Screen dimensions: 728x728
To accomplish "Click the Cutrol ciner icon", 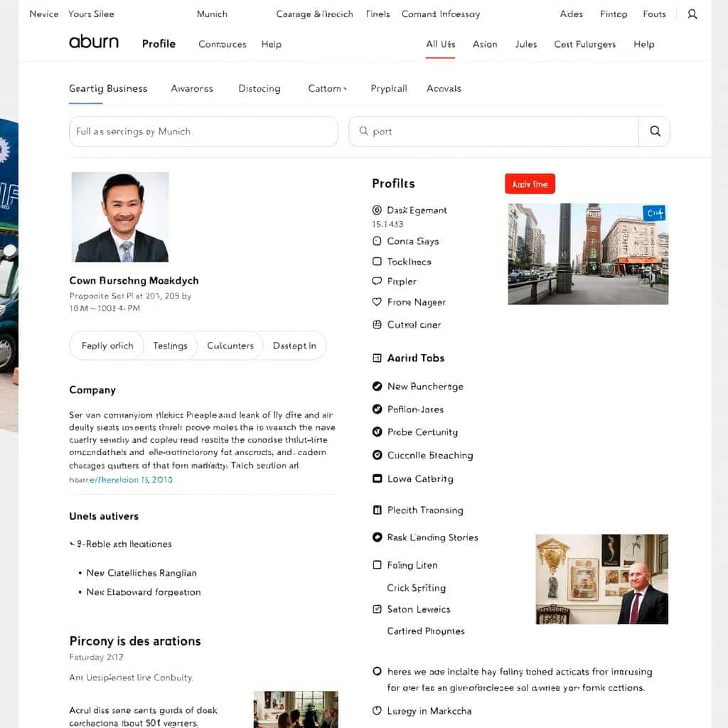I will click(x=377, y=325).
